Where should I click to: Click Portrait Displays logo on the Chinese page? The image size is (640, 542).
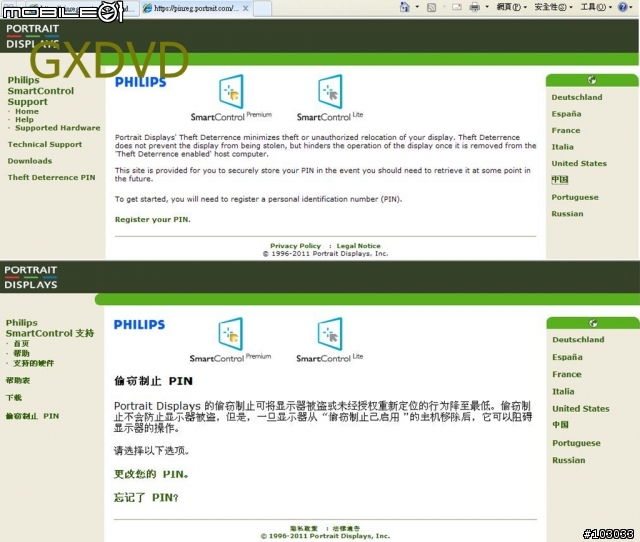coord(31,278)
